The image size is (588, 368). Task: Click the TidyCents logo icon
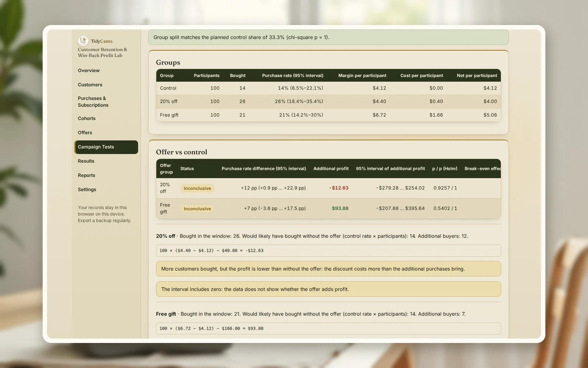pos(83,41)
